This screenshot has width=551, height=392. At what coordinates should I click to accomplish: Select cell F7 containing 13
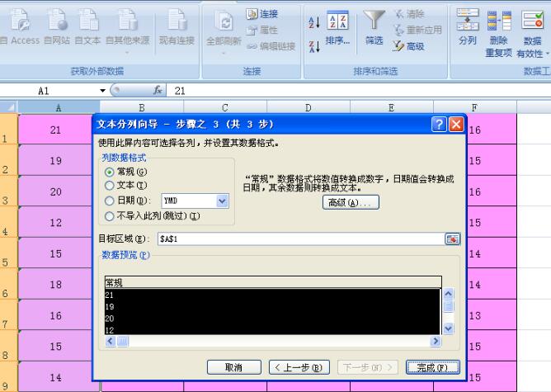(x=492, y=314)
